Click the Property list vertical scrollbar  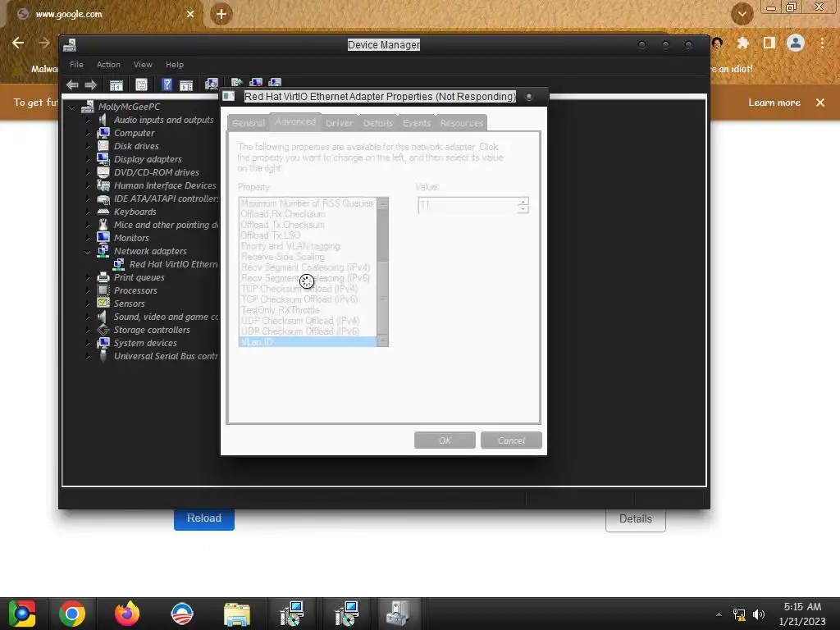click(x=382, y=272)
